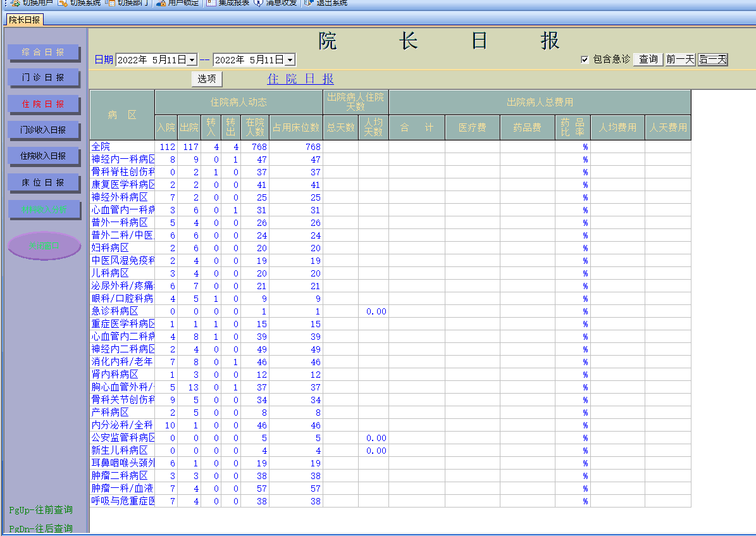Select the 儿科病区 row
The width and height of the screenshot is (756, 536).
(390, 273)
